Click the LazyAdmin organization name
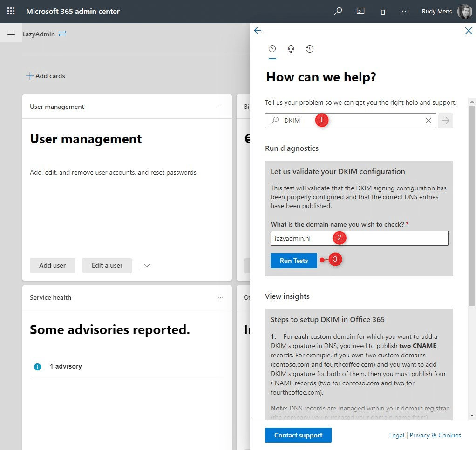Viewport: 476px width, 450px height. pos(39,34)
